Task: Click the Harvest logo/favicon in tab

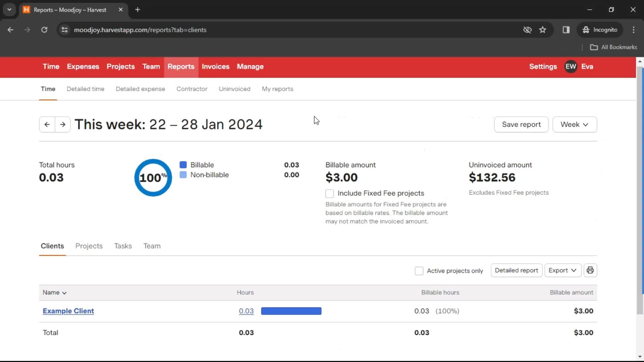Action: 28,10
